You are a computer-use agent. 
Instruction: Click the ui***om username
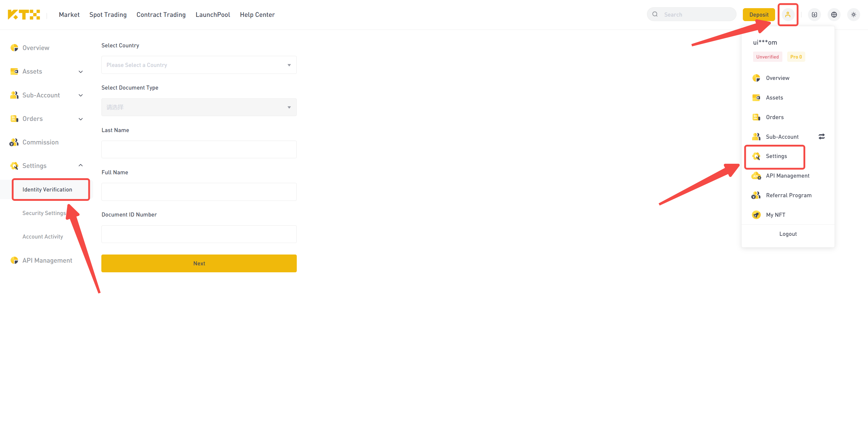765,43
